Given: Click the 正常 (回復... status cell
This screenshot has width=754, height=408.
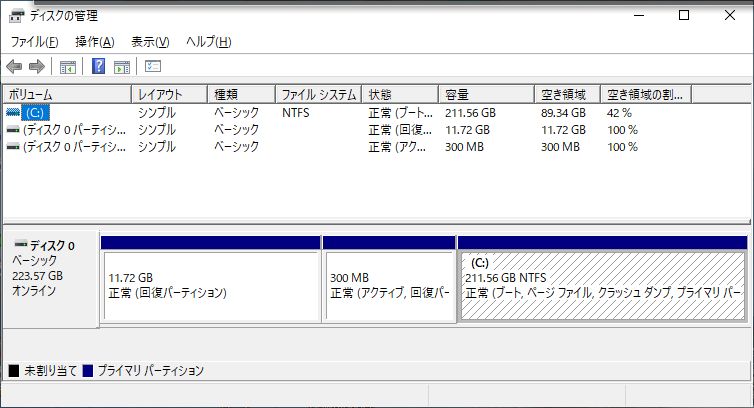Looking at the screenshot, I should pyautogui.click(x=400, y=130).
